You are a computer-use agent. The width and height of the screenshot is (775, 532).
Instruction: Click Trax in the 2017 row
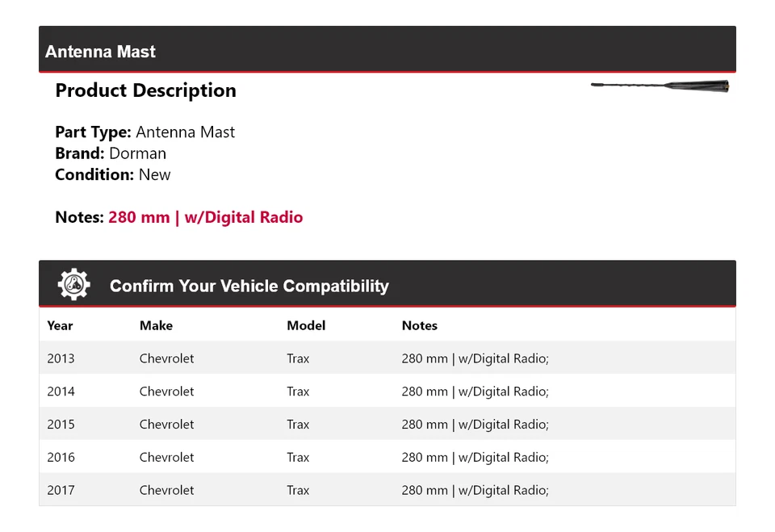tap(298, 491)
